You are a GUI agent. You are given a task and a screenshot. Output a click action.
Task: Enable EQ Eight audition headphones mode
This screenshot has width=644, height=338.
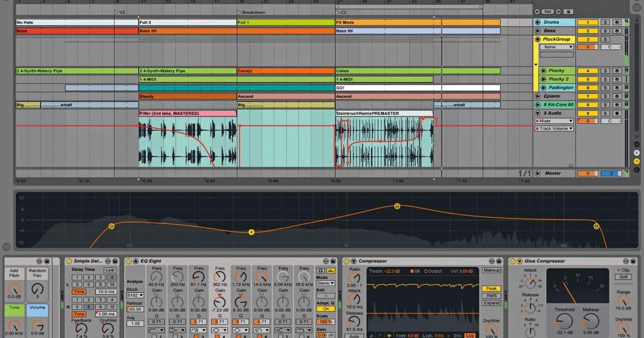321,271
